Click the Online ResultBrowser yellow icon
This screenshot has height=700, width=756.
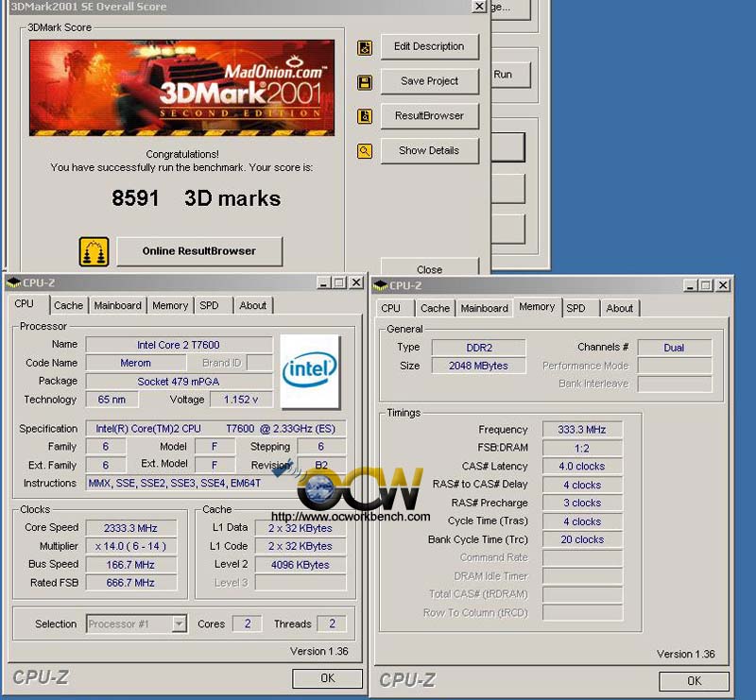click(x=94, y=251)
